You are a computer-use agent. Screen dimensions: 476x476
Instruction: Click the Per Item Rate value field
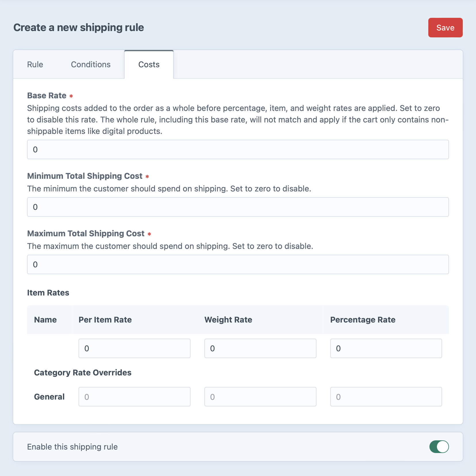[134, 348]
